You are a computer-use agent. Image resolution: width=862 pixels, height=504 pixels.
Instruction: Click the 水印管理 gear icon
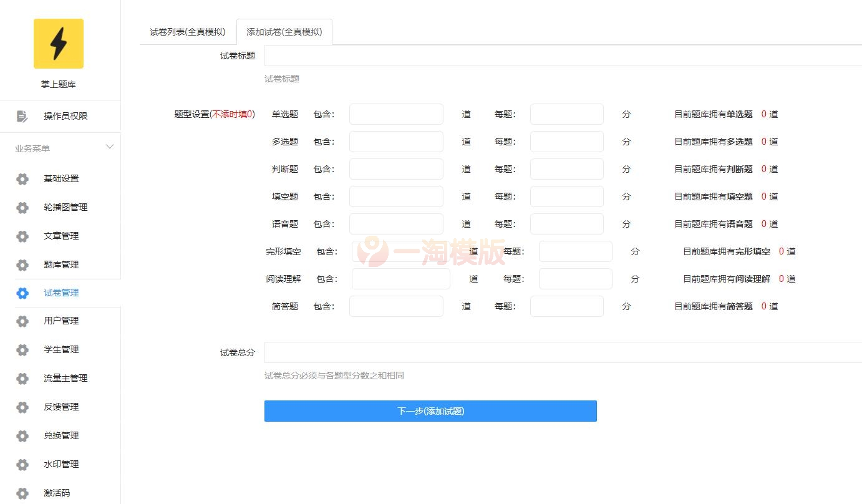pos(22,464)
